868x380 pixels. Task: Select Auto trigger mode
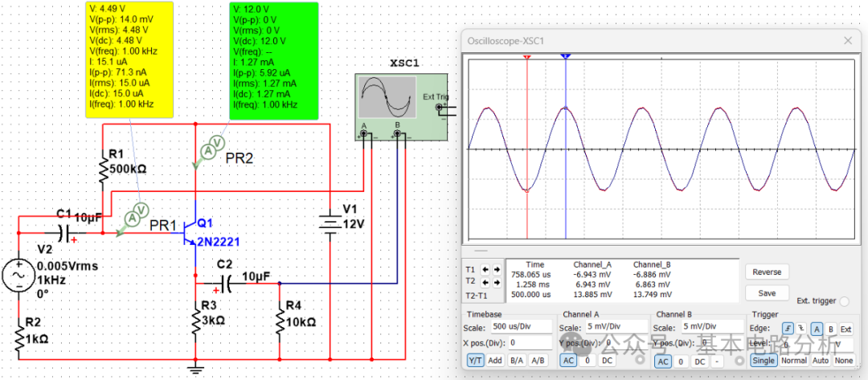pyautogui.click(x=821, y=360)
